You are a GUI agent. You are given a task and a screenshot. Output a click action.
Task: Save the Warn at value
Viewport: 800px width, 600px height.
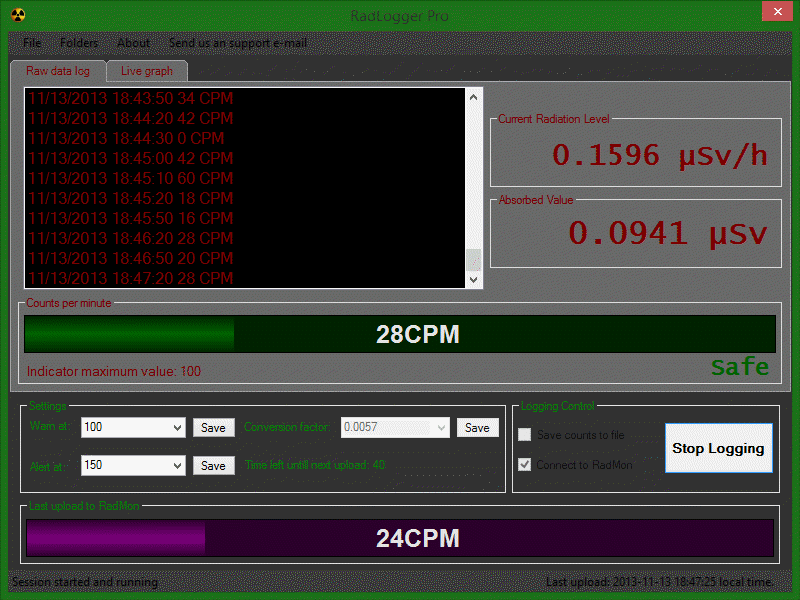click(213, 428)
